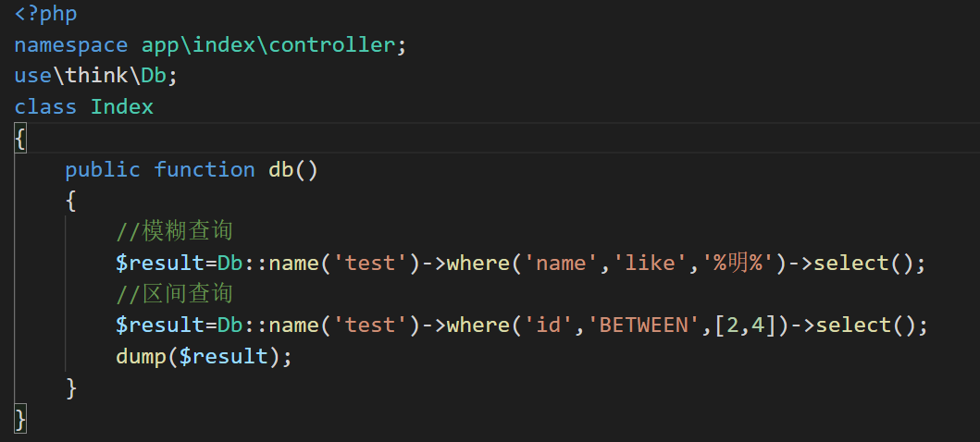The width and height of the screenshot is (980, 442).
Task: Click the $result variable inside dump
Action: pyautogui.click(x=223, y=357)
